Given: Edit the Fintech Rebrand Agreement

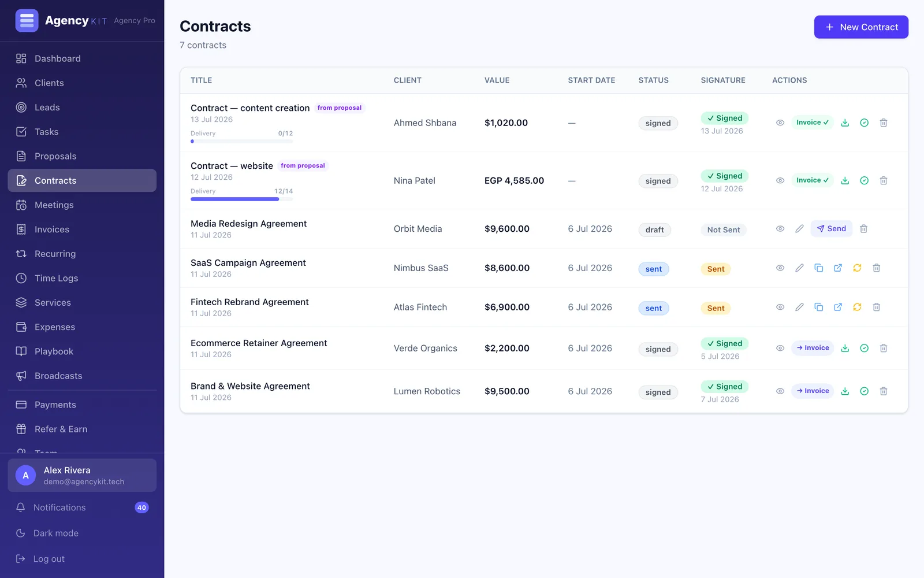Looking at the screenshot, I should click(799, 307).
